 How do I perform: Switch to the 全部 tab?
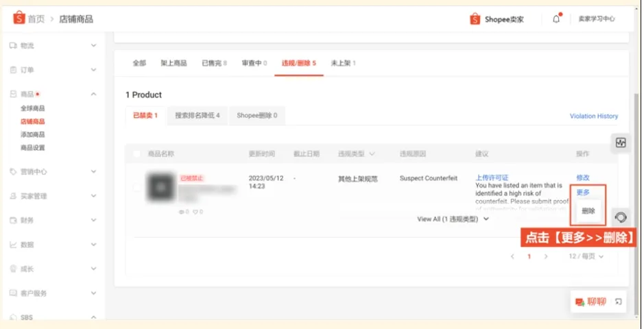139,63
